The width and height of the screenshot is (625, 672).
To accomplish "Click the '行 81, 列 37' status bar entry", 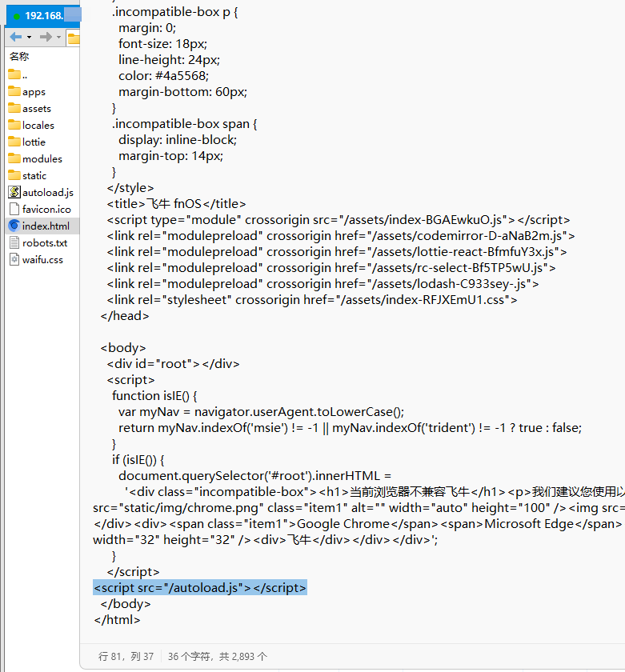I will (x=126, y=656).
